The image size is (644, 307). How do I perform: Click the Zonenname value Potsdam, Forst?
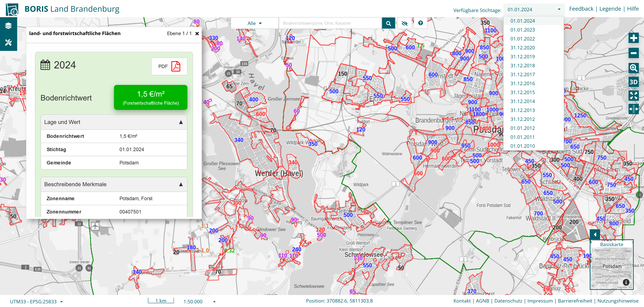click(136, 199)
